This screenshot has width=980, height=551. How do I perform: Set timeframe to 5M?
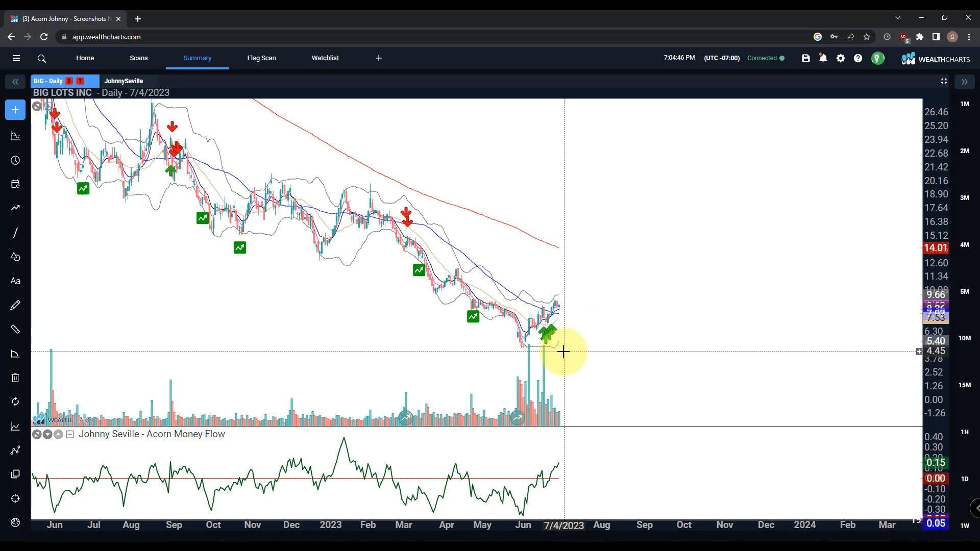coord(965,292)
